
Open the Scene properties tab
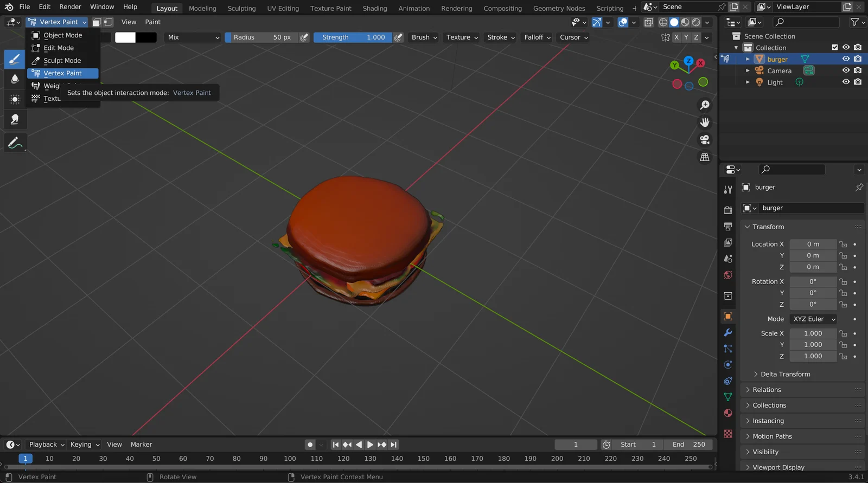(x=728, y=259)
